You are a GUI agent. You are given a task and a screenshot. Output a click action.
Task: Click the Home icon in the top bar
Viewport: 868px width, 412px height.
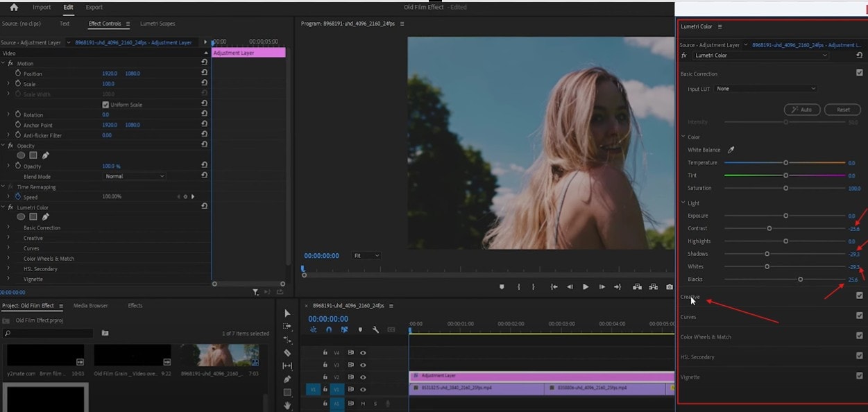[x=14, y=8]
